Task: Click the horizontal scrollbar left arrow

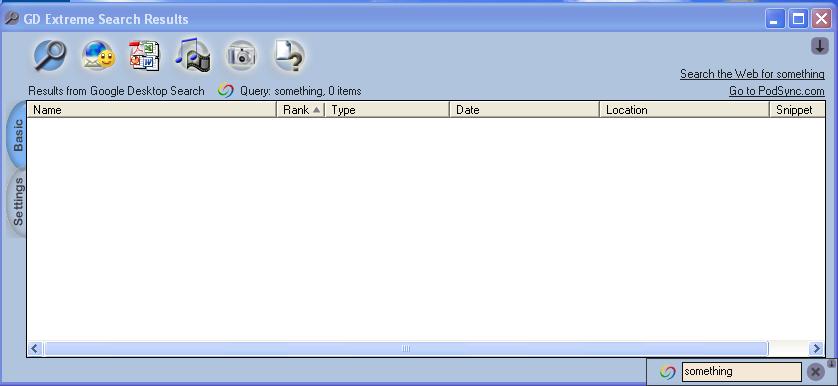Action: coord(35,349)
